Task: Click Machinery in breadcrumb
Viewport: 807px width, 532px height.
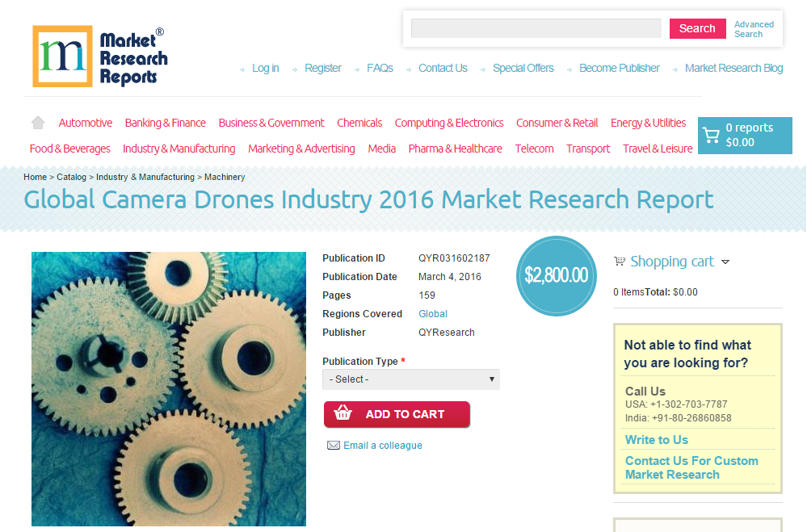Action: coord(225,177)
